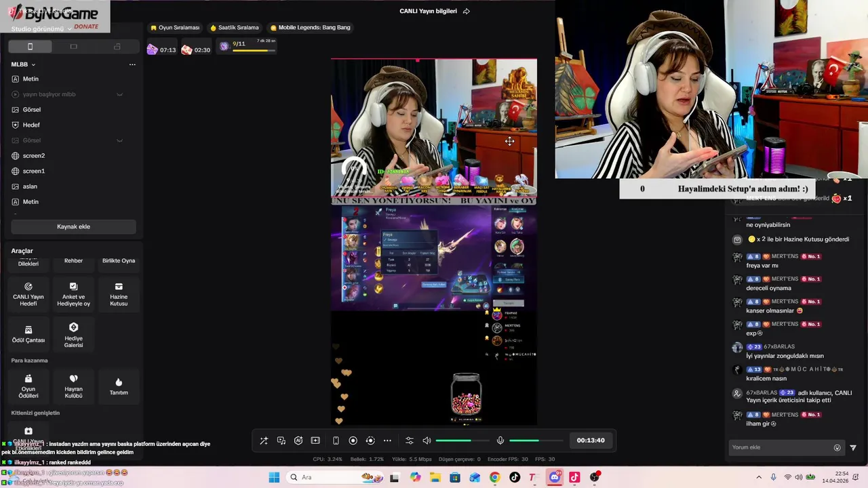Open File Explorer from taskbar
The height and width of the screenshot is (488, 868).
tap(435, 477)
